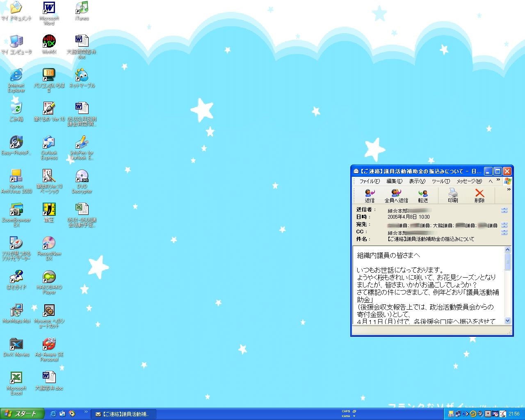Click the 返信 (Reply) toolbar icon
Image resolution: width=525 pixels, height=420 pixels.
(370, 195)
